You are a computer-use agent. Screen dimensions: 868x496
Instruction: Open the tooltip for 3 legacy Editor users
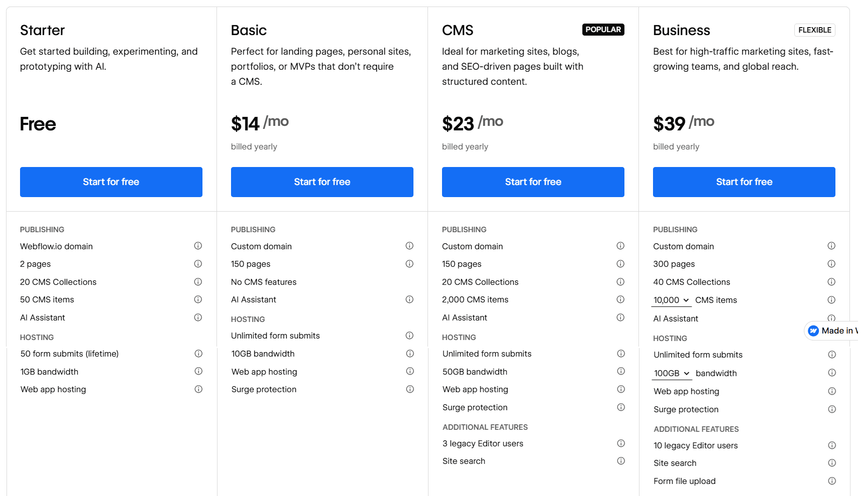(620, 443)
